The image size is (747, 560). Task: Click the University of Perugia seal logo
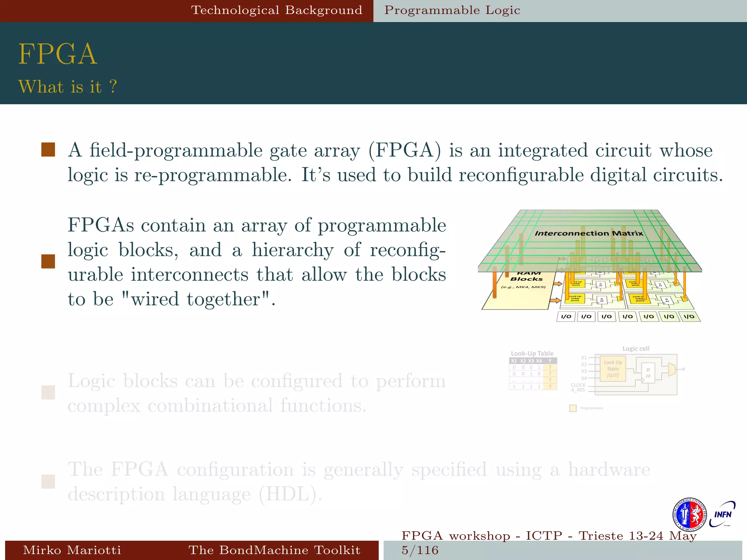(x=689, y=515)
